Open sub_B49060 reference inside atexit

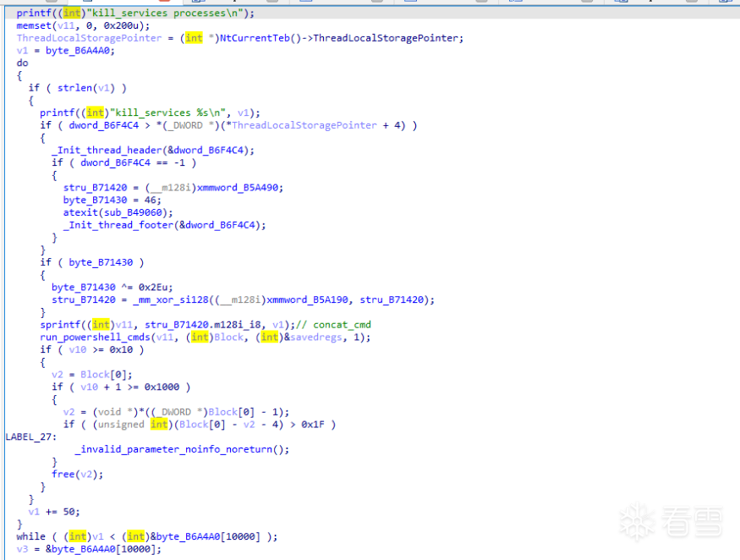point(133,212)
